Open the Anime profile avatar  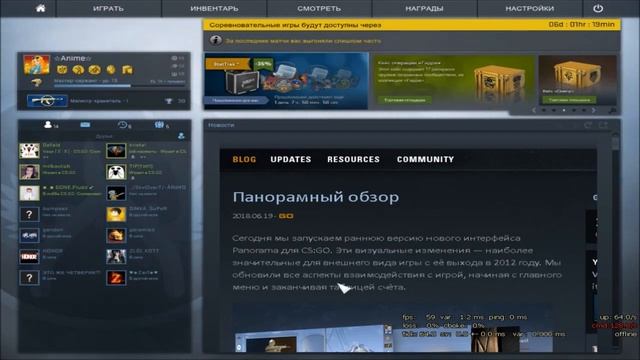(37, 64)
